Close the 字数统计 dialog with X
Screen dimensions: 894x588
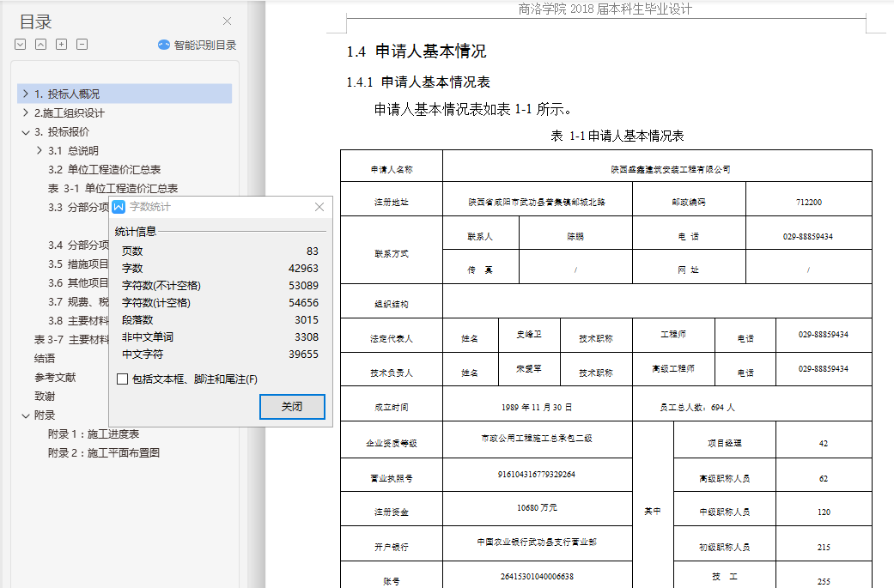[x=319, y=207]
